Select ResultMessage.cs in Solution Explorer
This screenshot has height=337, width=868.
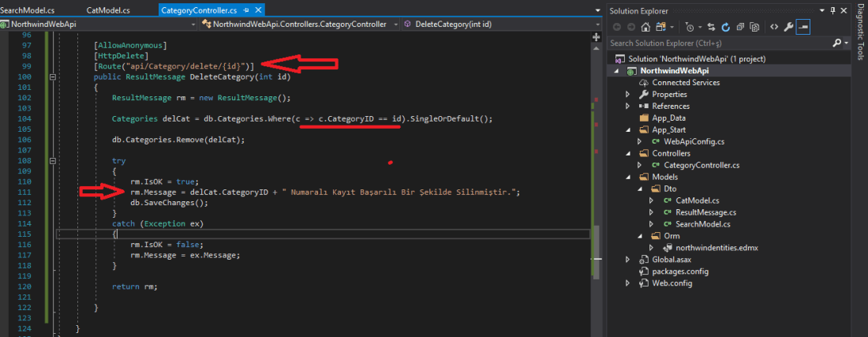tap(705, 212)
